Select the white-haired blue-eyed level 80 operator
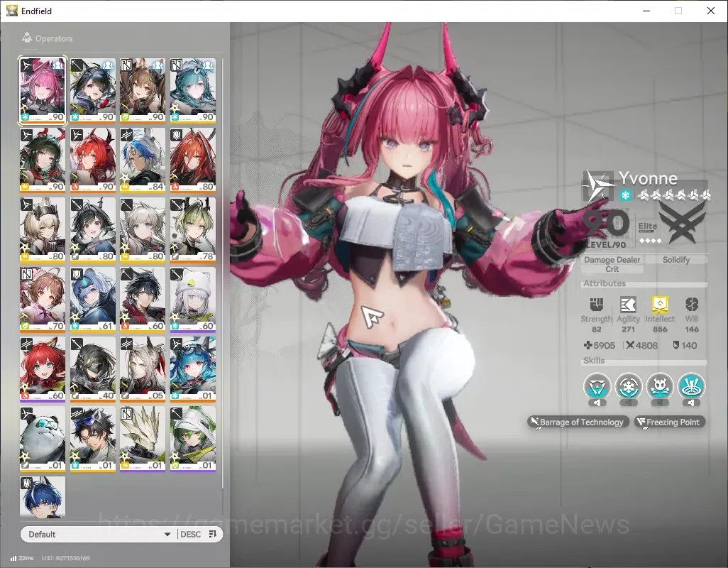 (143, 229)
